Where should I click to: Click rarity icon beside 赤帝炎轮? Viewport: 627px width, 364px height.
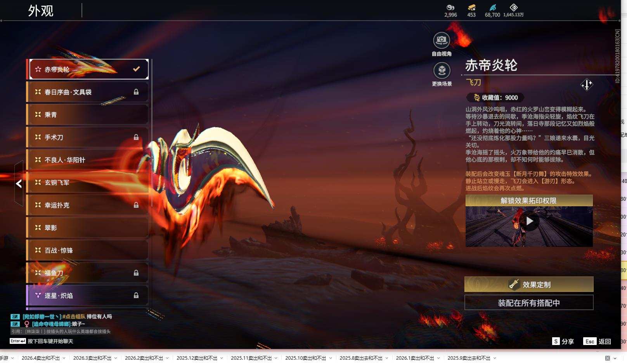(38, 69)
